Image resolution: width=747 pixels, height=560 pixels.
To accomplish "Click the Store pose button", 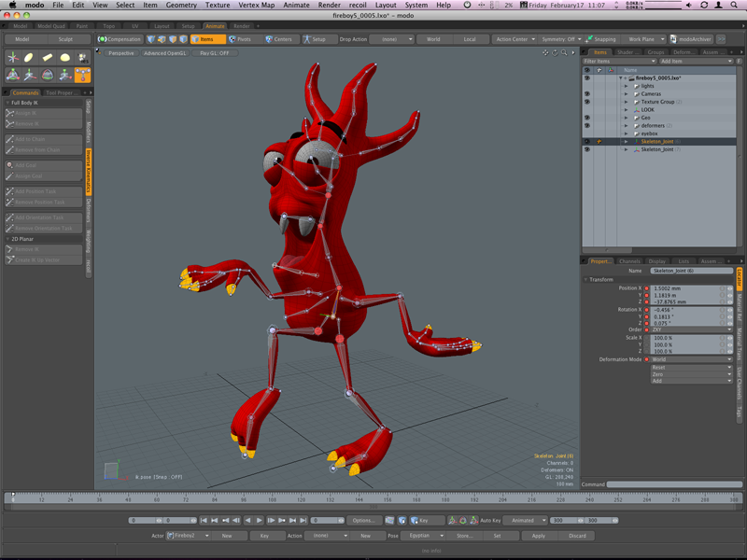I will 464,536.
